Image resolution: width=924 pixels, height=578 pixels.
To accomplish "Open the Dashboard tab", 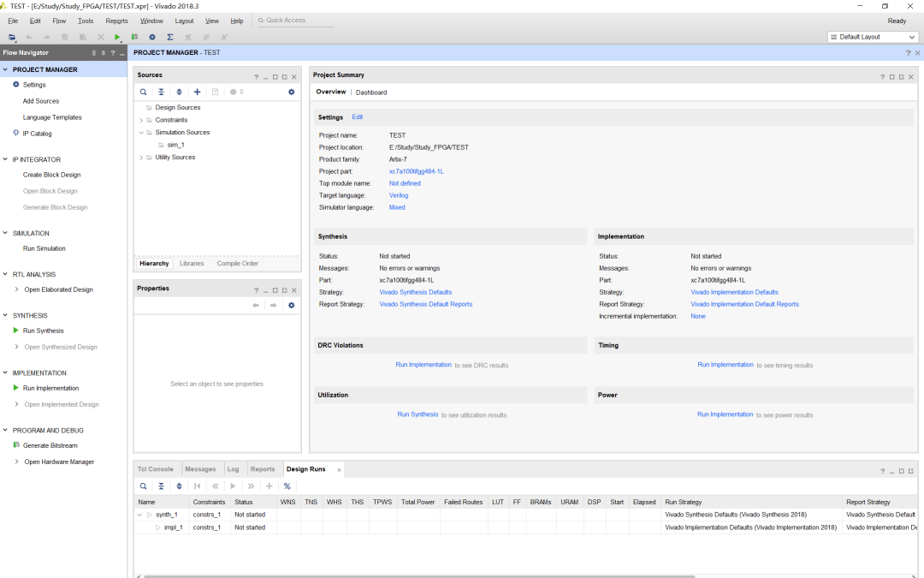I will 371,92.
